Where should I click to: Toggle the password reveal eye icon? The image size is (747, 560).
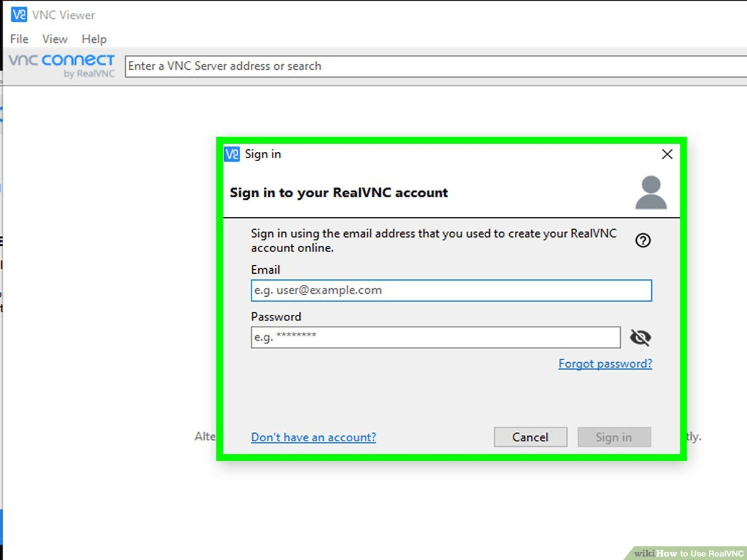tap(640, 337)
